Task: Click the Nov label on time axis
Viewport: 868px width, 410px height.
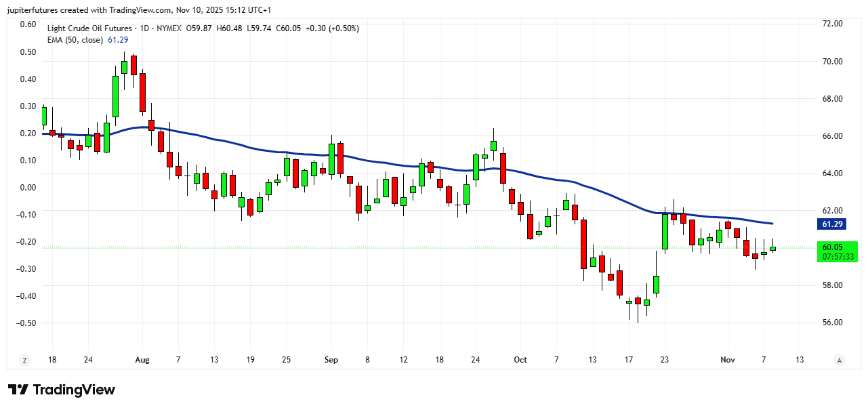Action: point(728,360)
